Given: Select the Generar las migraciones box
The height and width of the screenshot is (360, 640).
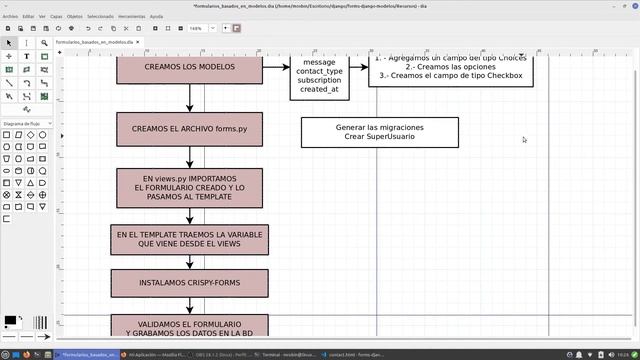Looking at the screenshot, I should coord(380,132).
